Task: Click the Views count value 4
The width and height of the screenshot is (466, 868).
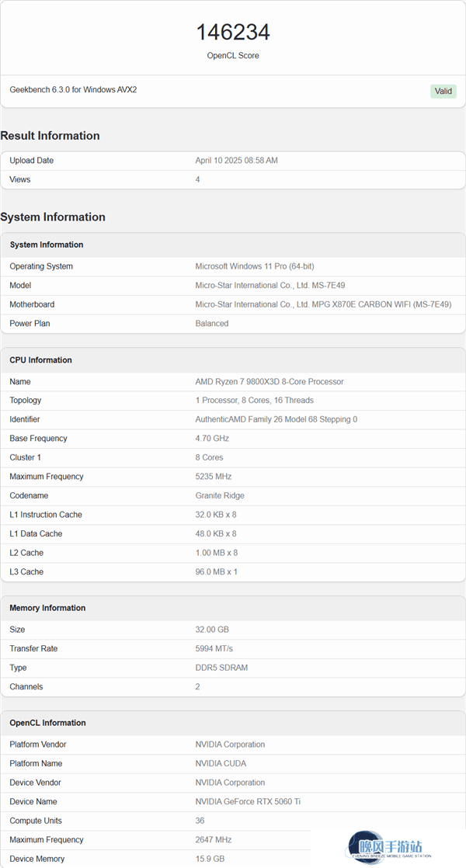Action: point(197,179)
